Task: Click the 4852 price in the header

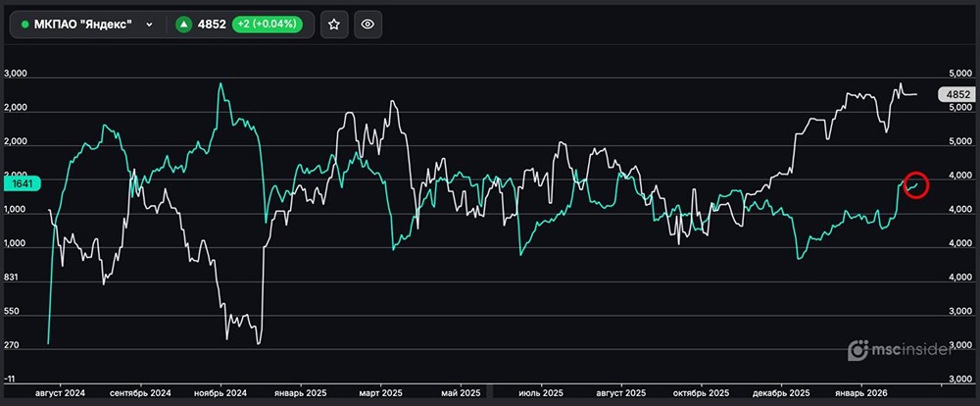Action: (x=212, y=25)
